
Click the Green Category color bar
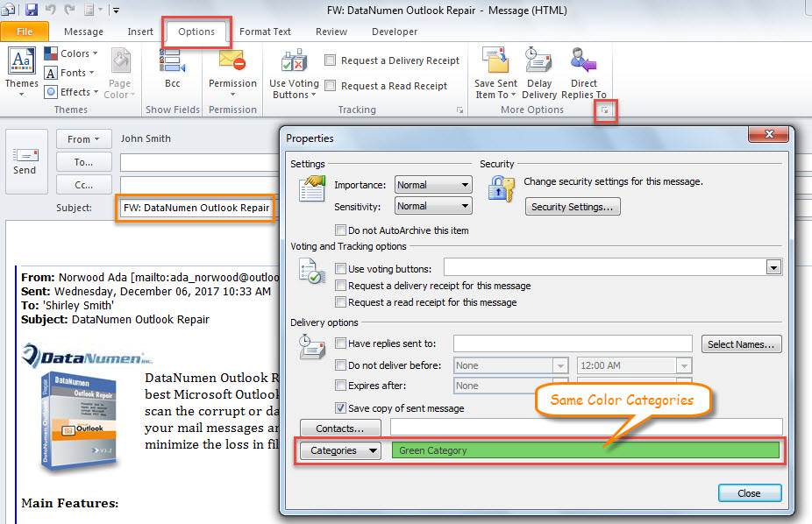click(x=586, y=450)
